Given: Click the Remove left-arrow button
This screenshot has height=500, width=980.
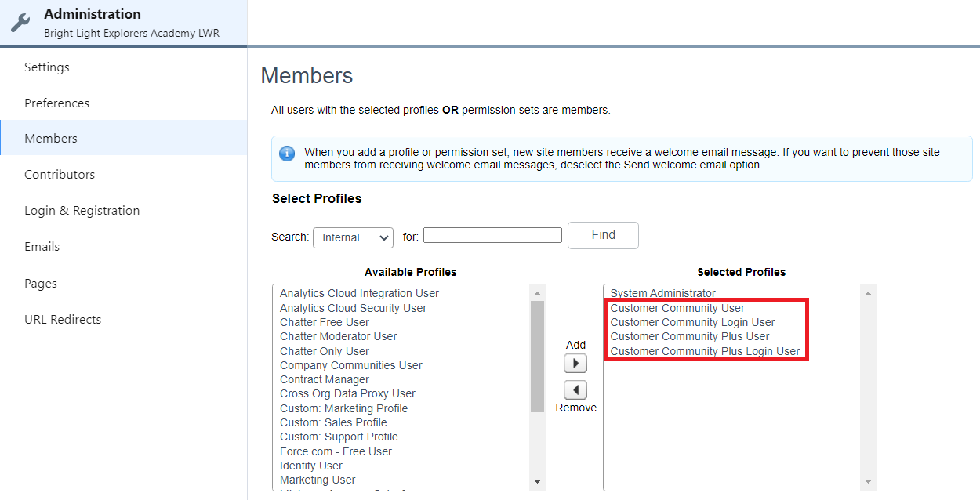Looking at the screenshot, I should 575,389.
